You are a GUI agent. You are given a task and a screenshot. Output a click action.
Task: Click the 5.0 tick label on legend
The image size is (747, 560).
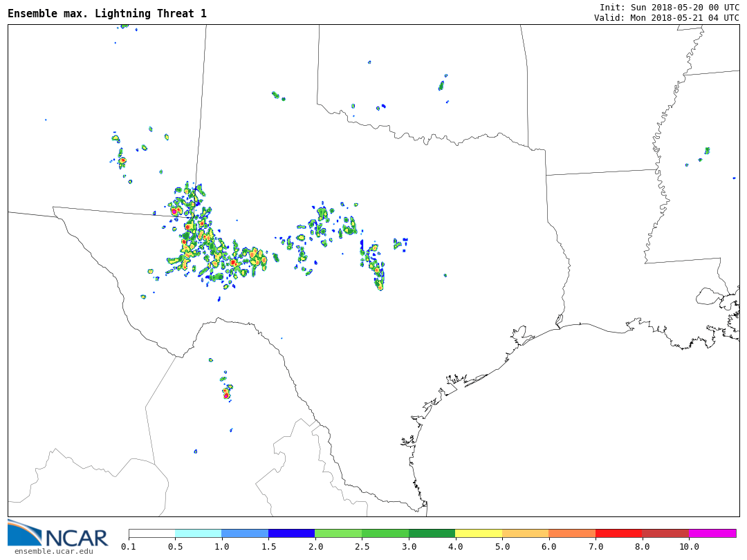coord(502,547)
